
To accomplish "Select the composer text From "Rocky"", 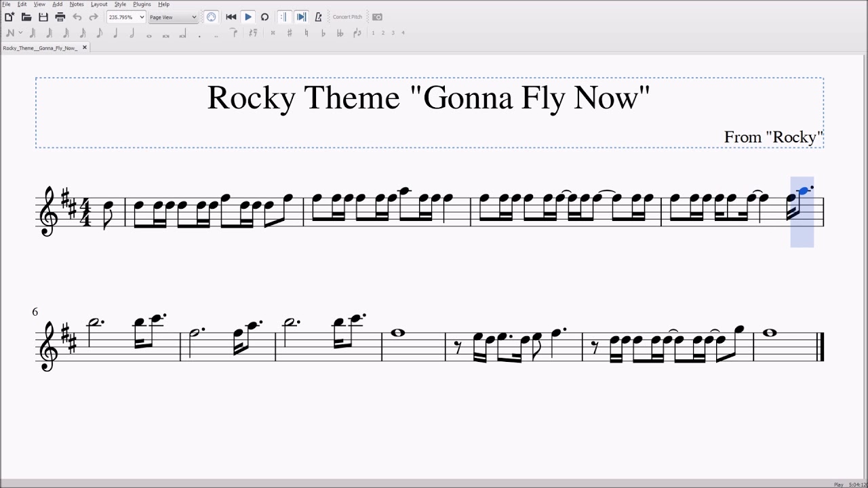I will pos(773,137).
